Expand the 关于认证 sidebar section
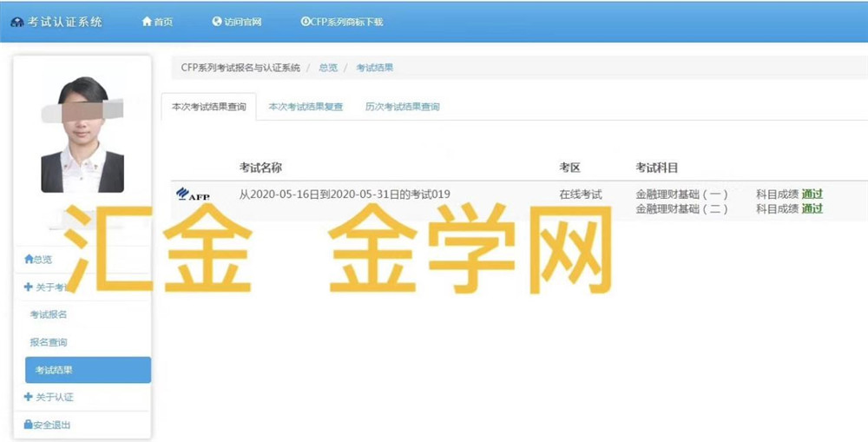This screenshot has height=442, width=868. [49, 397]
